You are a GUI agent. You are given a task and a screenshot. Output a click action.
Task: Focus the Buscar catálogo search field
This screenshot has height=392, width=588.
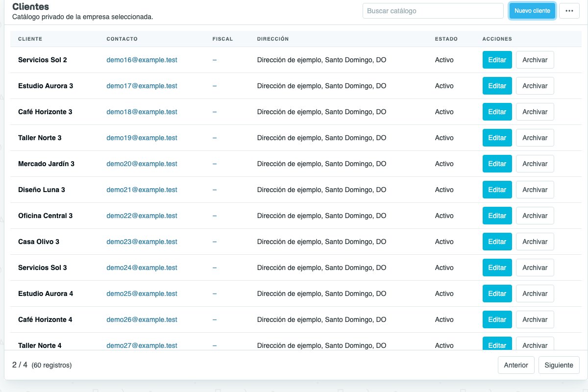click(x=433, y=11)
